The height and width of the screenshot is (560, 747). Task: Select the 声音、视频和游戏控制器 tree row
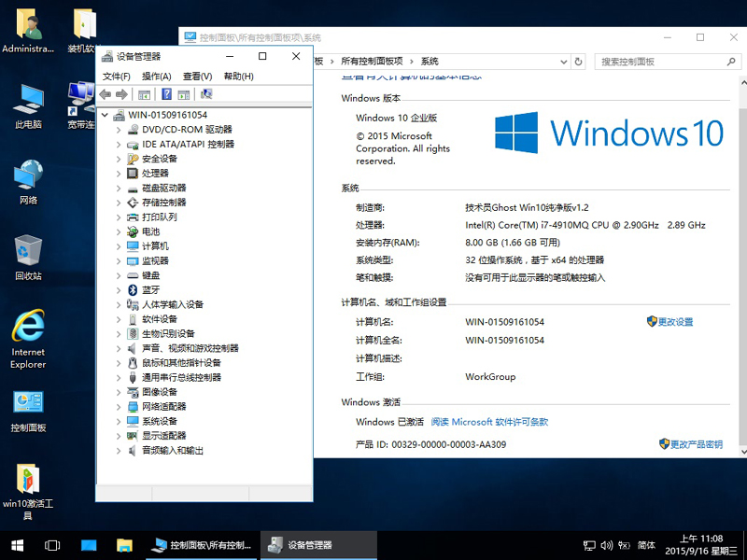(x=182, y=348)
